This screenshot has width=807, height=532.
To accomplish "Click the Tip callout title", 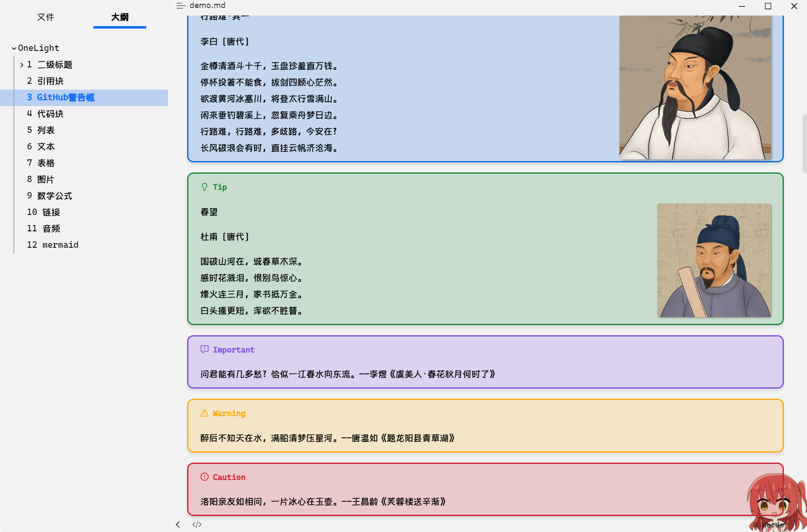I will click(220, 187).
